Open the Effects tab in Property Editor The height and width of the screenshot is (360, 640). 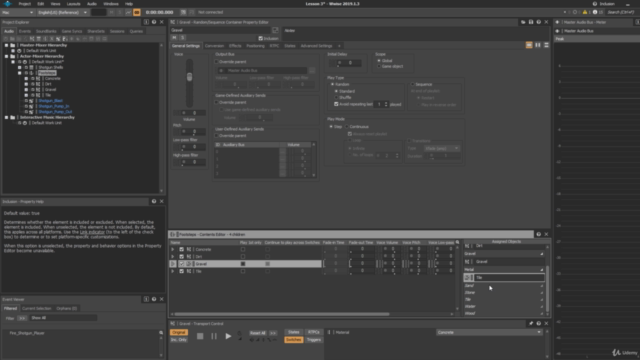(x=235, y=46)
